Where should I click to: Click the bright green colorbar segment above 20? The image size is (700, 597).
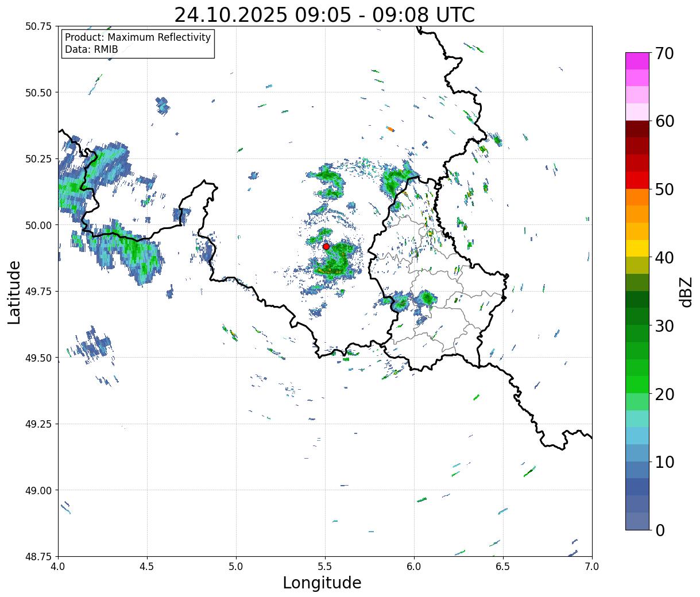(637, 384)
